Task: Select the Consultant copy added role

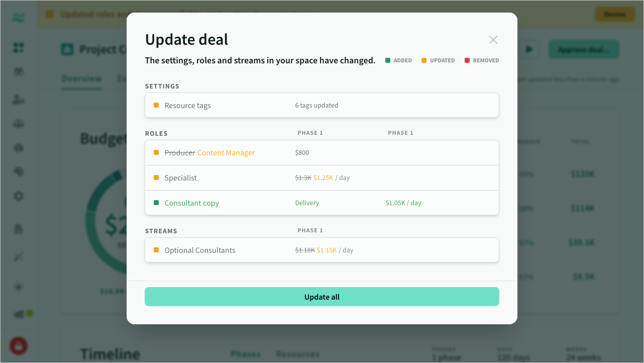Action: [321, 203]
